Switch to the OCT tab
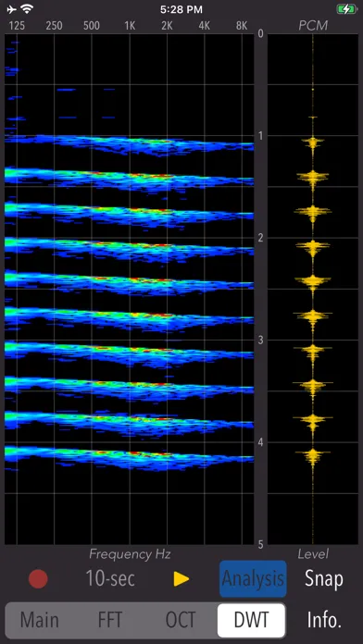This screenshot has height=644, width=363. pyautogui.click(x=181, y=620)
